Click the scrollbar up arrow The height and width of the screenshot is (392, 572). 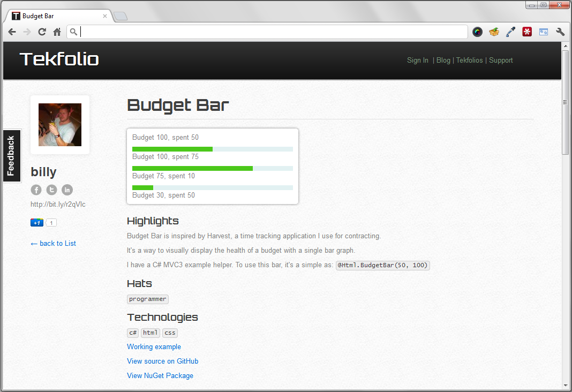[566, 46]
